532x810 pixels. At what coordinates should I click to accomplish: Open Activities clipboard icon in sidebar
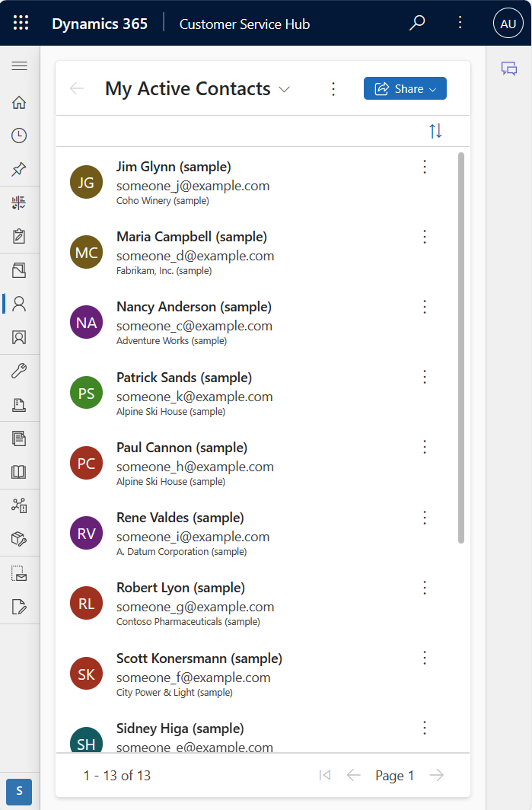(x=19, y=236)
